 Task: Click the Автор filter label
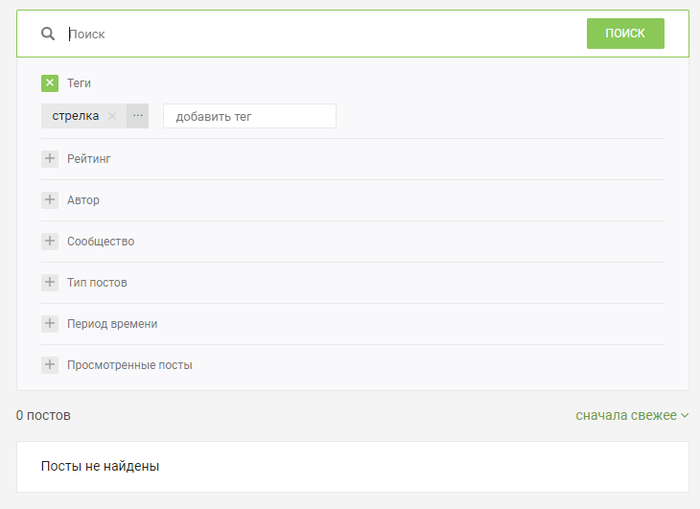83,200
